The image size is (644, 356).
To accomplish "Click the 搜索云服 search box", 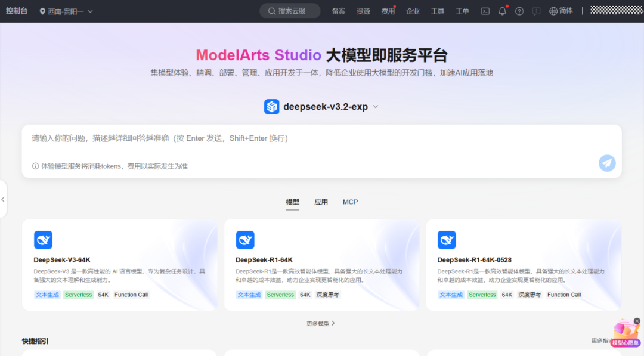I will click(290, 11).
